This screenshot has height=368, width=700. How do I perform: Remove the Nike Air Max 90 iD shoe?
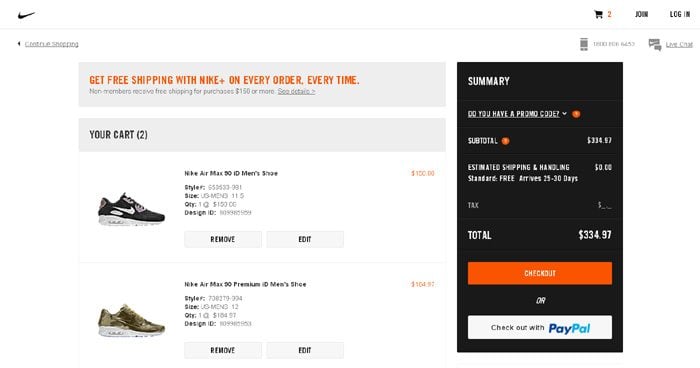(x=223, y=239)
